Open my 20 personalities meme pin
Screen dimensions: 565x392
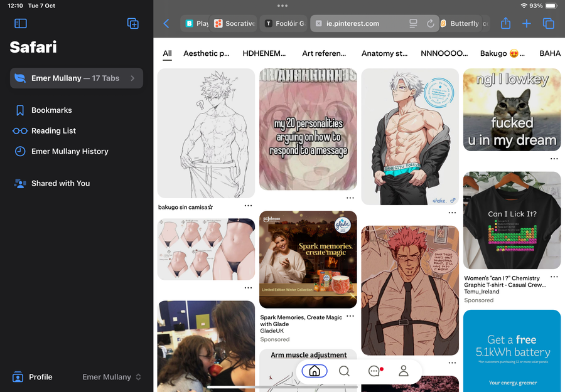[308, 129]
